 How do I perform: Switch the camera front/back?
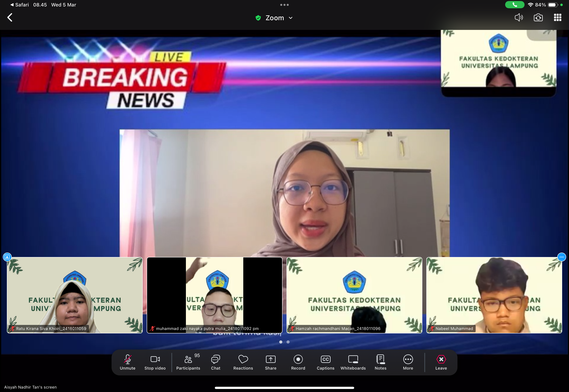pos(538,17)
